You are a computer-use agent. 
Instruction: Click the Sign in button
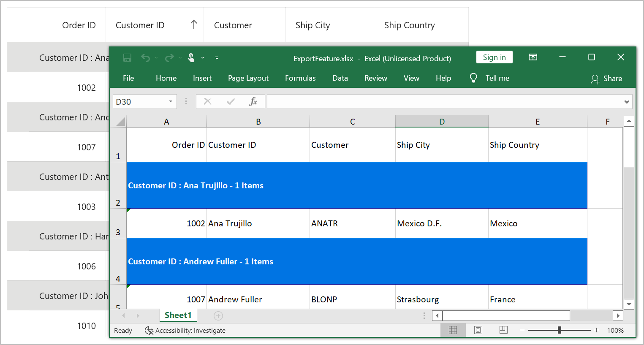pos(495,57)
